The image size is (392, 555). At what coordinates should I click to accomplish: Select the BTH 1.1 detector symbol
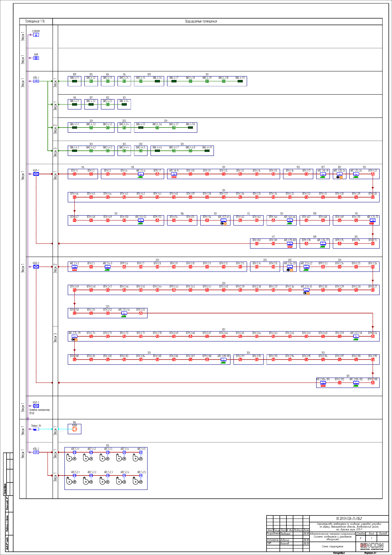click(x=75, y=174)
